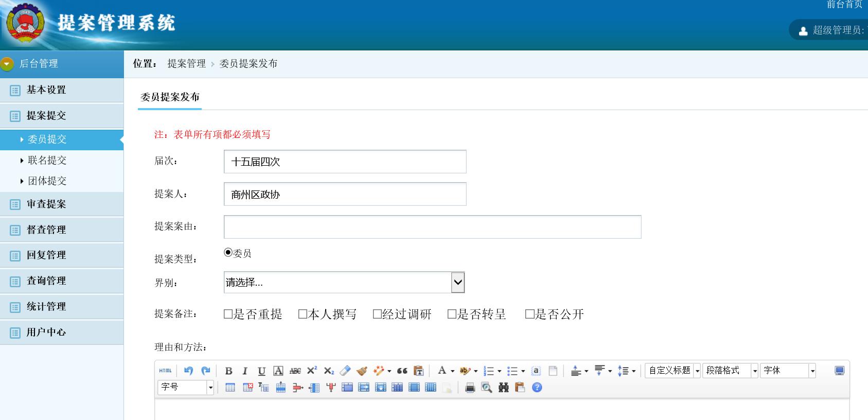Open unordered list style dropdown
The image size is (868, 420).
coord(523,371)
